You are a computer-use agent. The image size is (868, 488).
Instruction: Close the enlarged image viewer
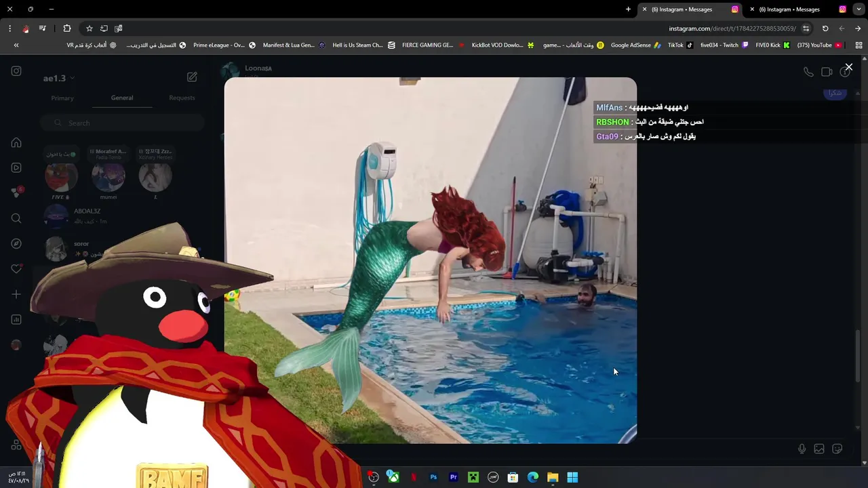coord(848,67)
